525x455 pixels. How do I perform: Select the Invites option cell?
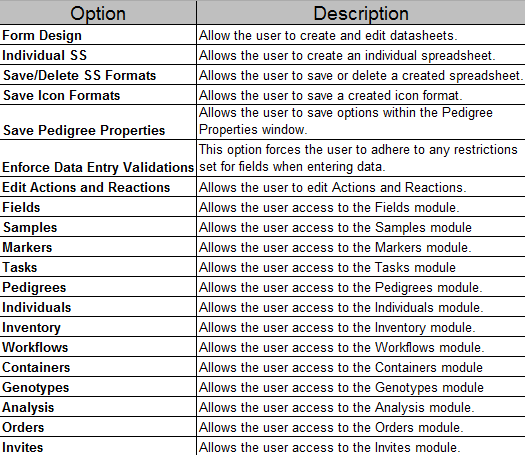point(98,447)
